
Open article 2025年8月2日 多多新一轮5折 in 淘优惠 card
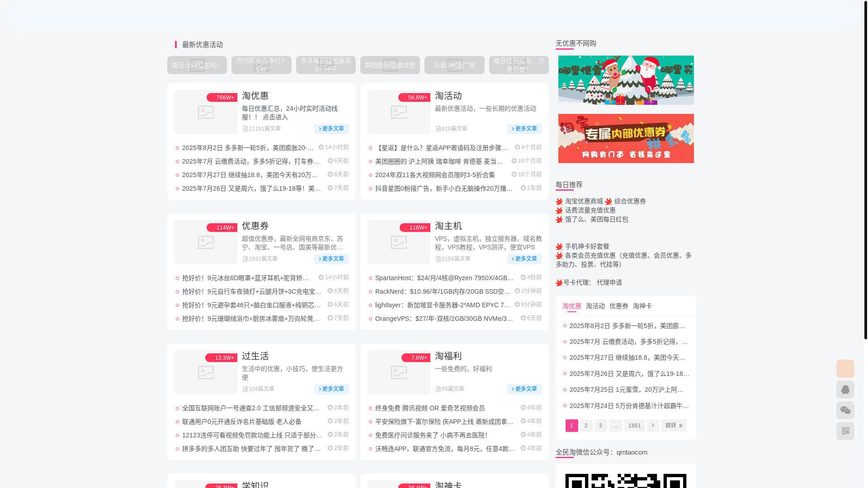[248, 148]
